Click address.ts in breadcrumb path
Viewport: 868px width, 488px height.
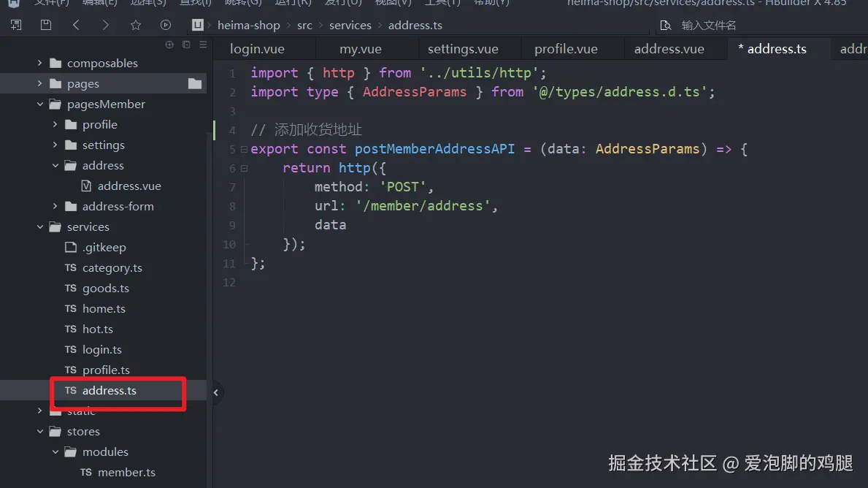pos(415,26)
